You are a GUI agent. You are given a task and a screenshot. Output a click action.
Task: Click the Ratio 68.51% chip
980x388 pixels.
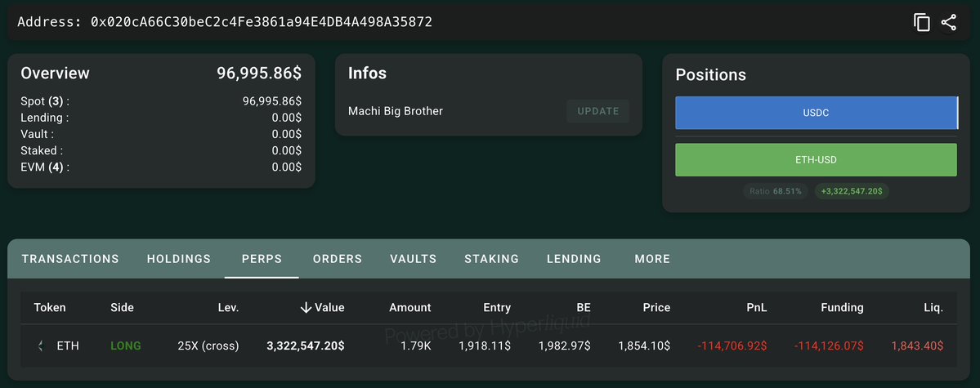(x=776, y=191)
